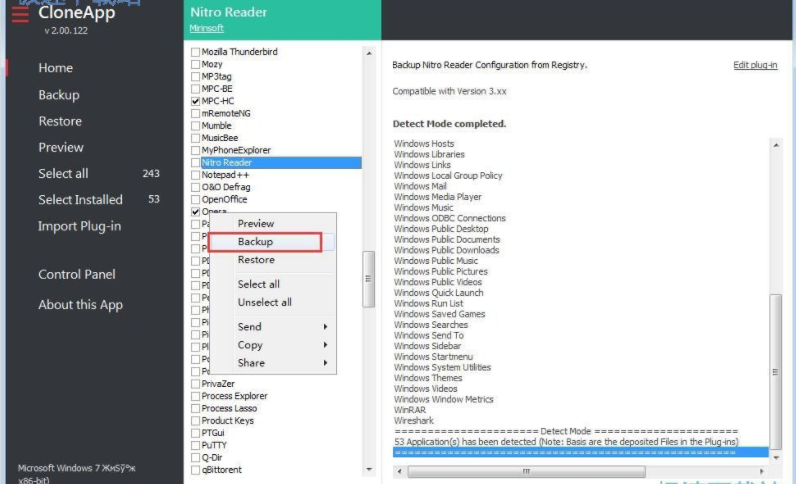Select Windows Hosts in detect log
Viewport: 796px width, 484px height.
[x=424, y=144]
